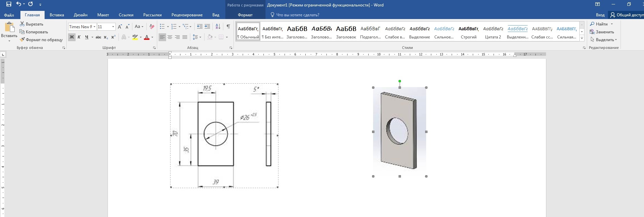
Task: Align text left
Action: pos(162,37)
